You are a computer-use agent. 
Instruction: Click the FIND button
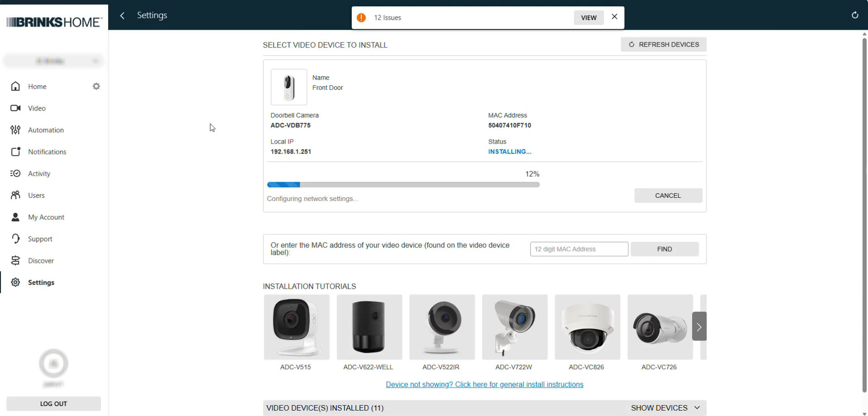(x=665, y=249)
